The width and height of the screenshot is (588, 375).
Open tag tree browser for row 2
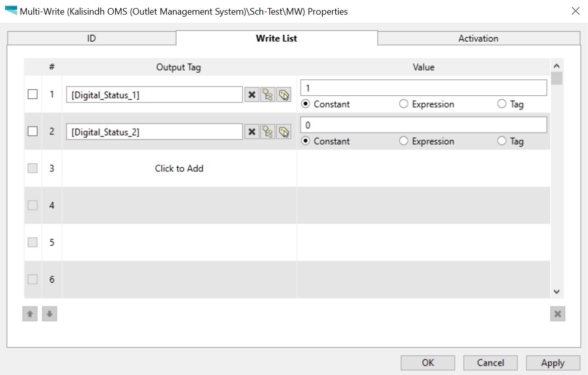pos(268,132)
